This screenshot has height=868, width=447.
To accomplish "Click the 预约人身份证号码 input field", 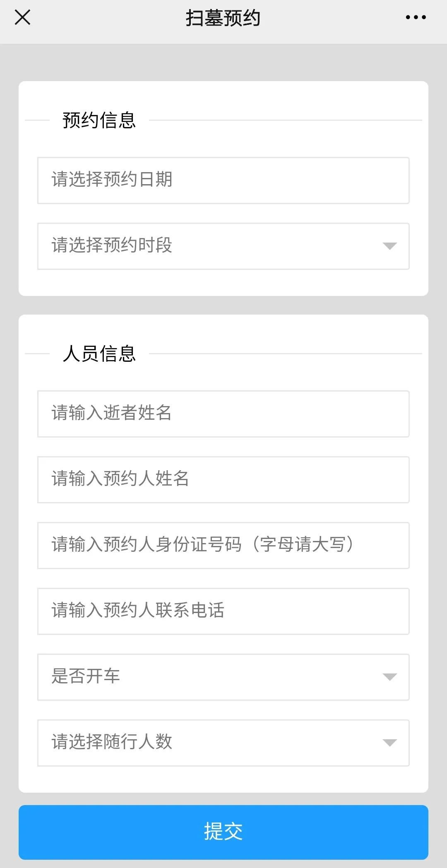I will [x=223, y=545].
